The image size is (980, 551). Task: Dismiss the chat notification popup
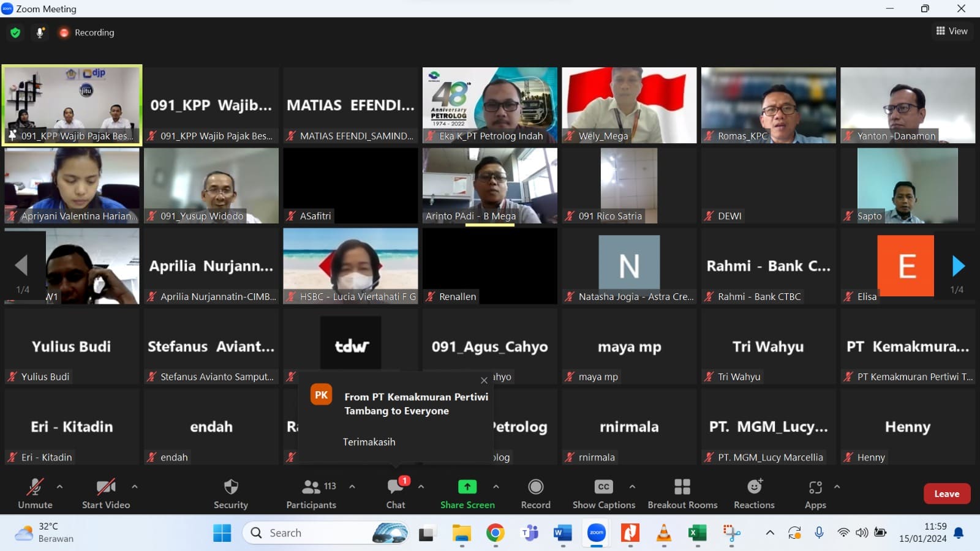click(x=484, y=380)
